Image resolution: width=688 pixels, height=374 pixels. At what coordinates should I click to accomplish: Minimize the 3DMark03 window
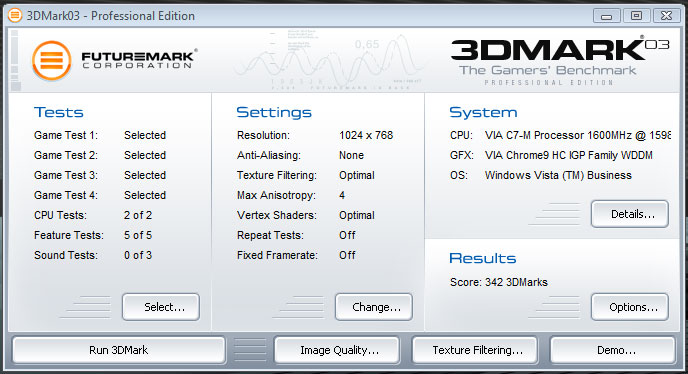[606, 16]
